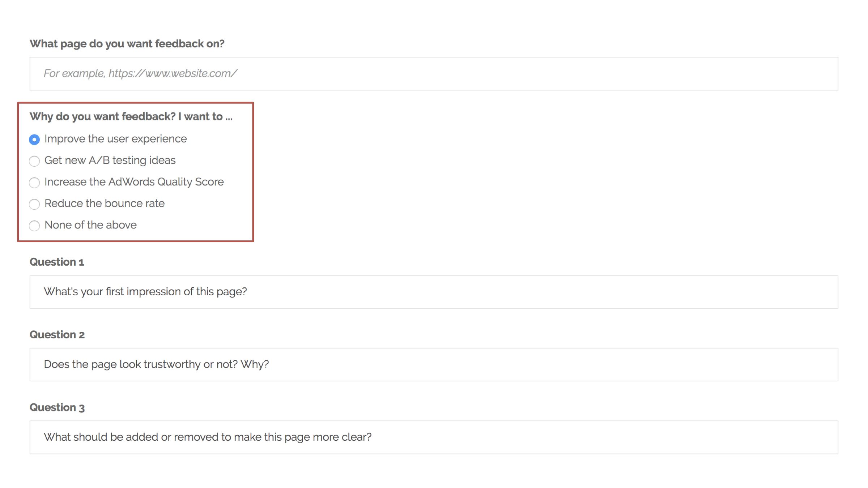This screenshot has height=488, width=868.
Task: Click the page URL input field
Action: (x=434, y=73)
